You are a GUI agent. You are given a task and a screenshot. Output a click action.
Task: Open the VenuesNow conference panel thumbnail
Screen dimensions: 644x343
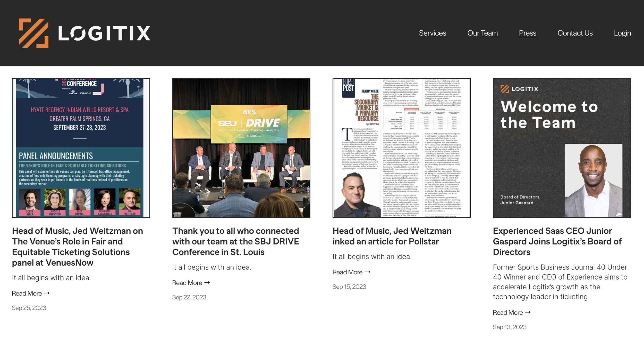point(81,148)
